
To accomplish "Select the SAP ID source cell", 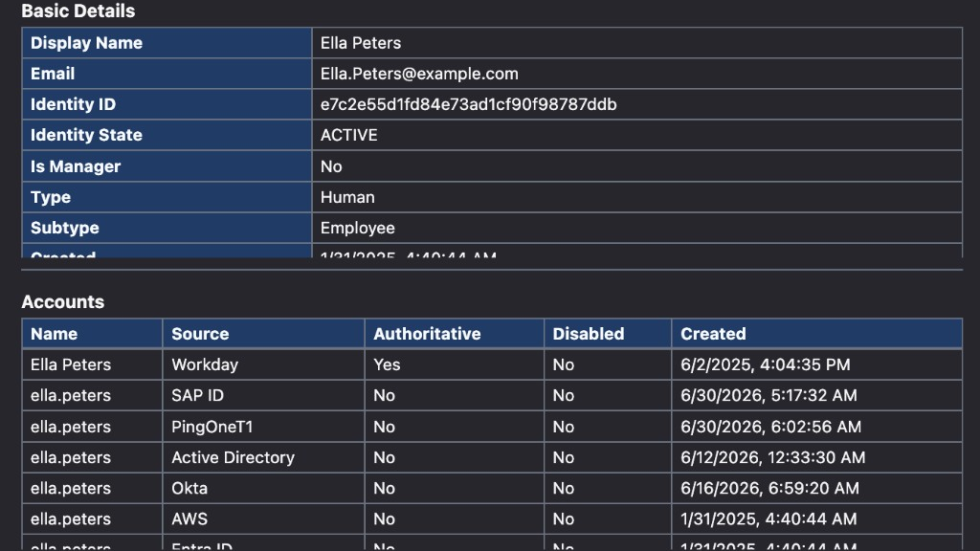I will tap(264, 395).
